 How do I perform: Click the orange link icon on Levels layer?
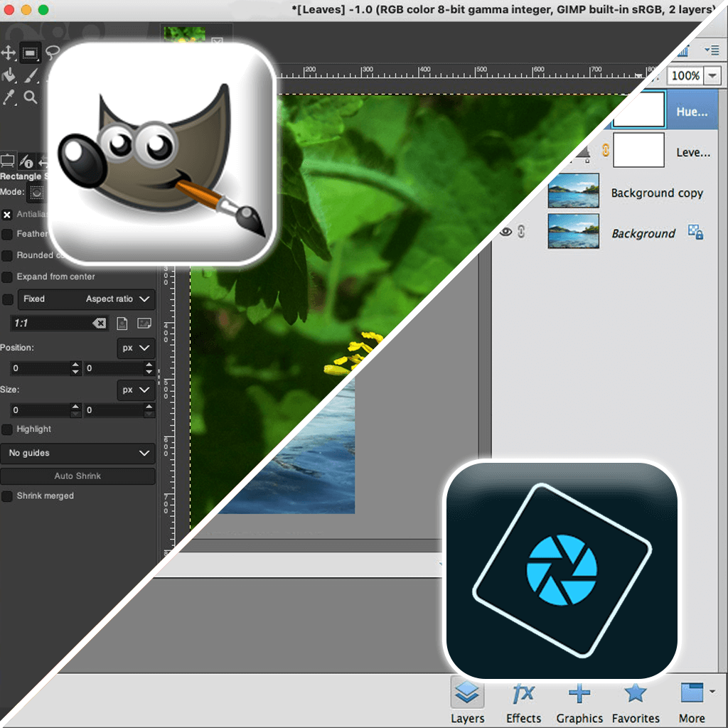click(606, 149)
